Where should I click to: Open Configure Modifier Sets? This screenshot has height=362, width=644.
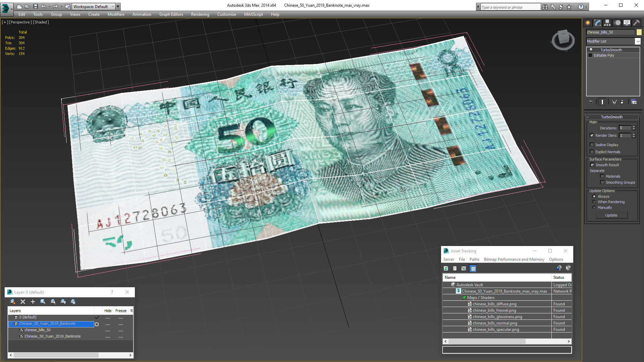coord(634,102)
